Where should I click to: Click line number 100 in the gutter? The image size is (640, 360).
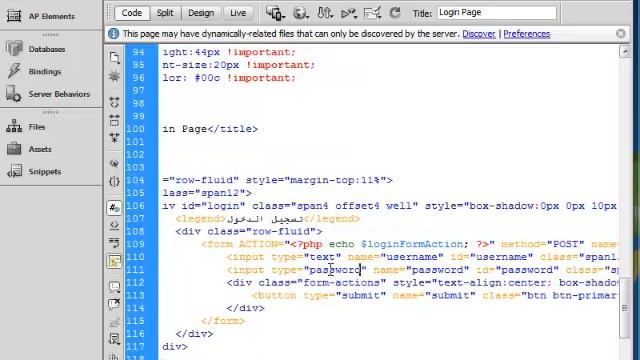click(136, 129)
